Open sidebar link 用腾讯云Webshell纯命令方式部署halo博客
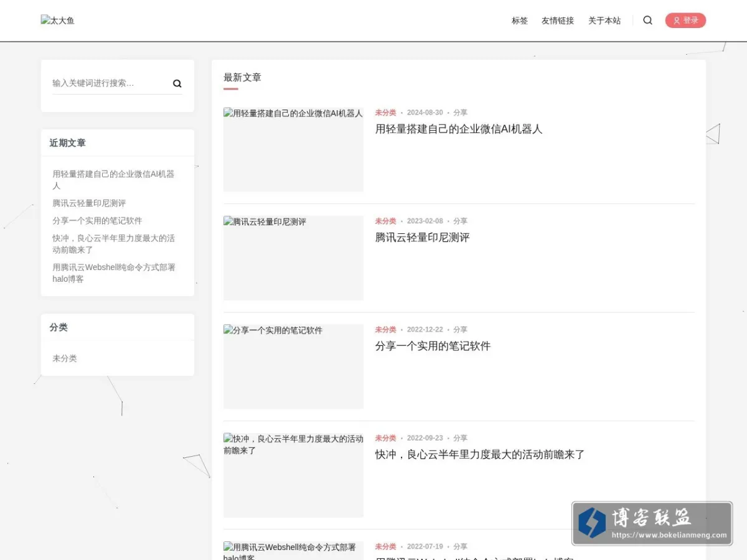Screen dimensions: 747x560 click(114, 273)
